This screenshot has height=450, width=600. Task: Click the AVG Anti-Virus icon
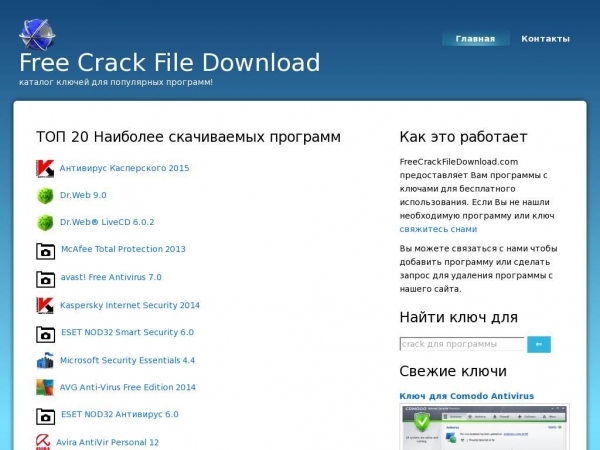[45, 387]
